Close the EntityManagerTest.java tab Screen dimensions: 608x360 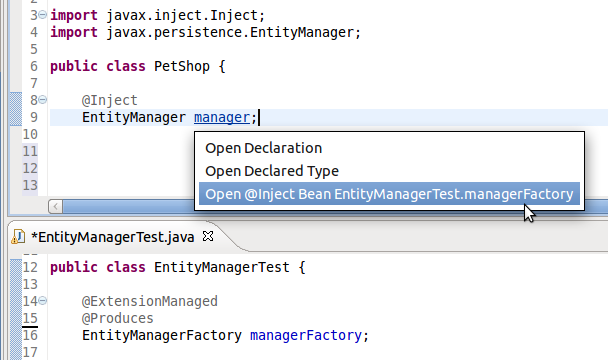tap(208, 236)
